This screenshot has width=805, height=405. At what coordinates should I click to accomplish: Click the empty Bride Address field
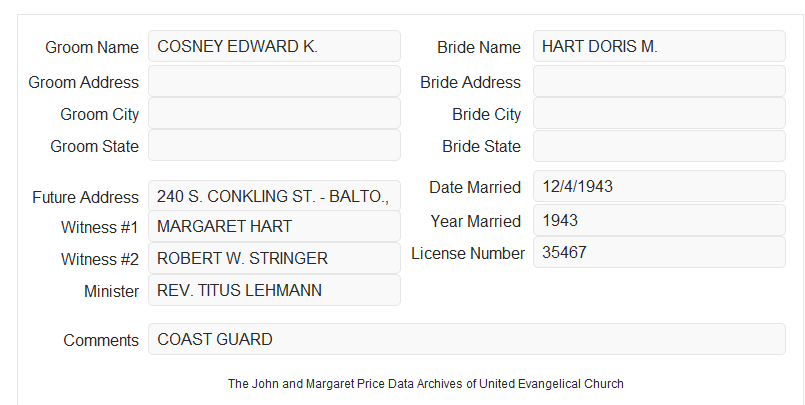click(659, 81)
